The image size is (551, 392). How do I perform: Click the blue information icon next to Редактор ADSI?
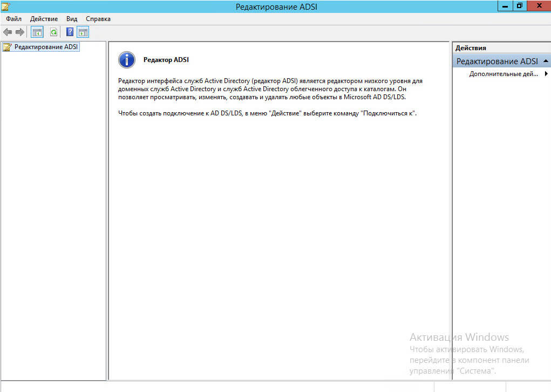click(126, 60)
